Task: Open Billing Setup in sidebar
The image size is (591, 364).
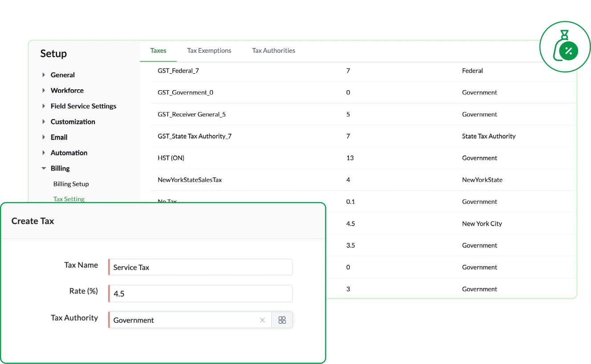Action: pyautogui.click(x=71, y=184)
